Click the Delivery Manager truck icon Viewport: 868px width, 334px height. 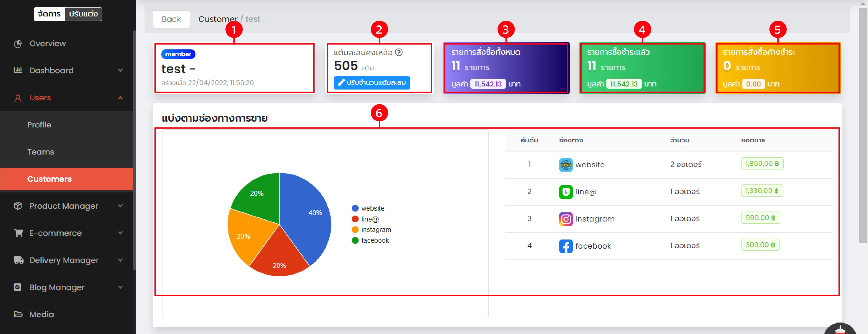click(18, 260)
